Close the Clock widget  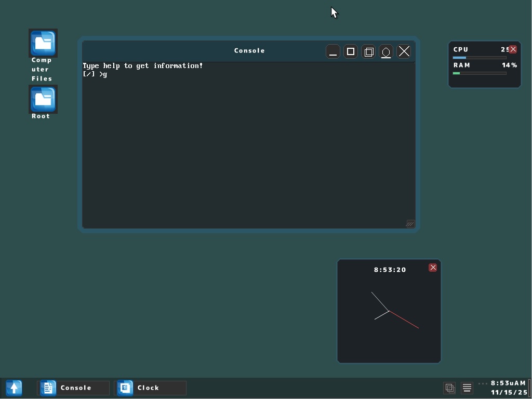433,268
